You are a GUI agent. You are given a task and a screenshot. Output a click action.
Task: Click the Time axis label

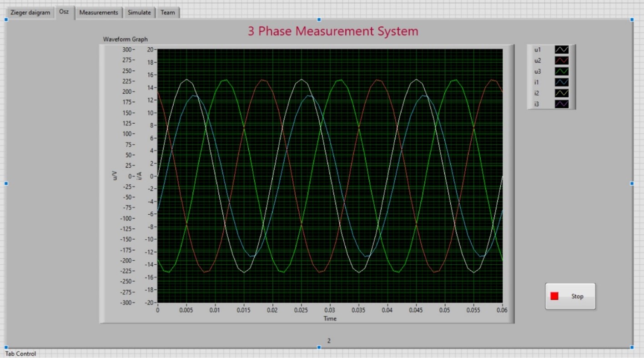[330, 318]
